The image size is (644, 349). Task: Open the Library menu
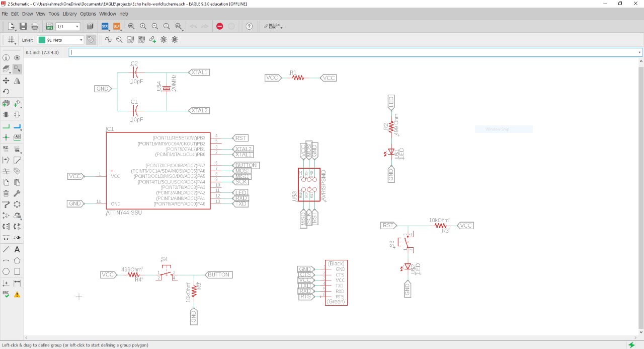click(69, 14)
